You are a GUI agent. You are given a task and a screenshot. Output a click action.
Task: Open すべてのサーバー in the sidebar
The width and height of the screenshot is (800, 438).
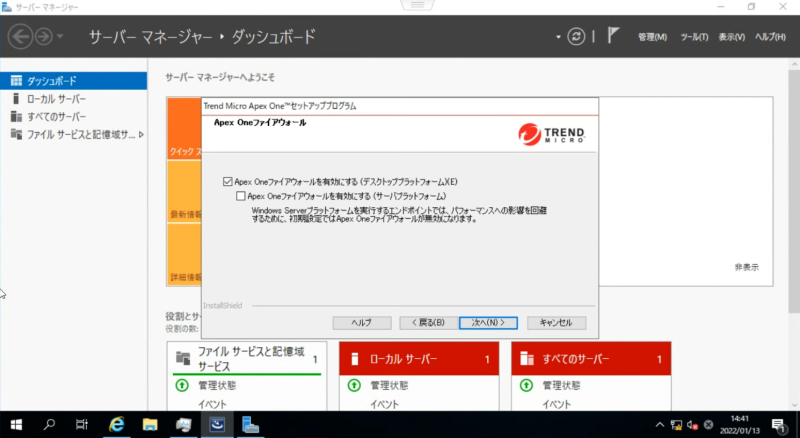73,116
